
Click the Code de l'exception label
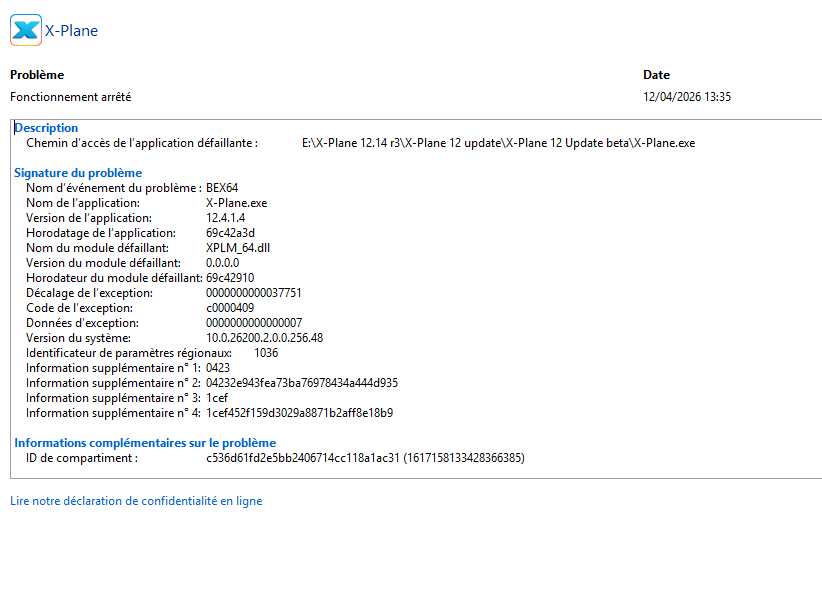(x=80, y=308)
